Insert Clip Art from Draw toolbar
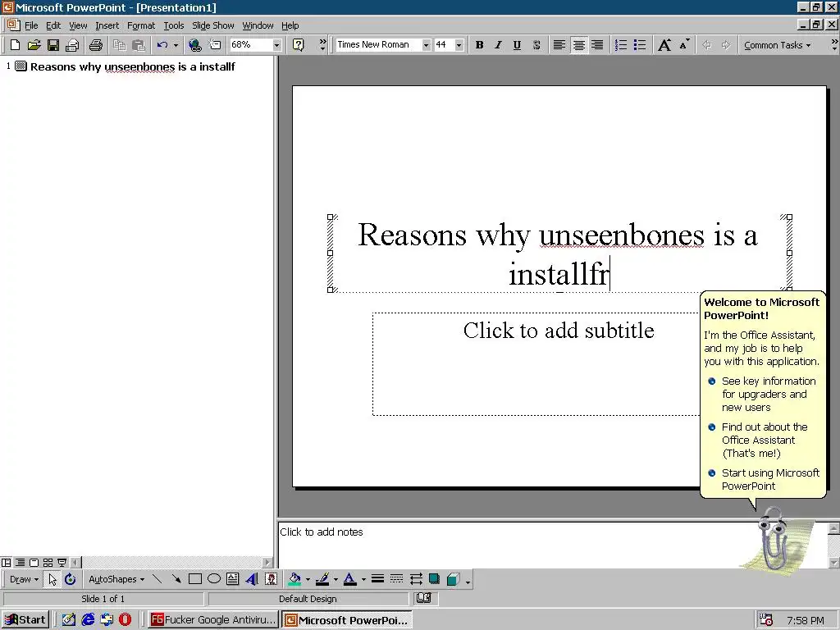This screenshot has width=840, height=630. coord(271,579)
